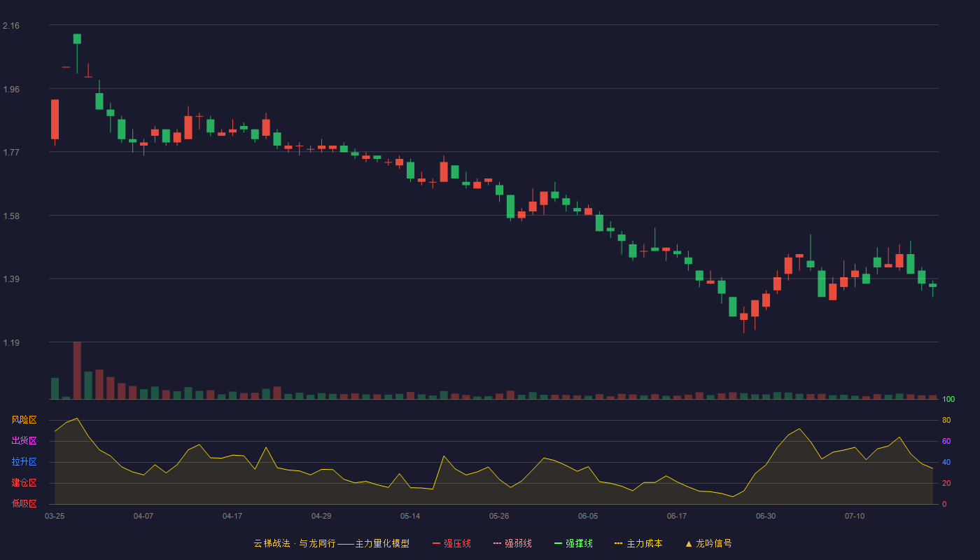Toggle the 强压线 legend series

point(451,543)
